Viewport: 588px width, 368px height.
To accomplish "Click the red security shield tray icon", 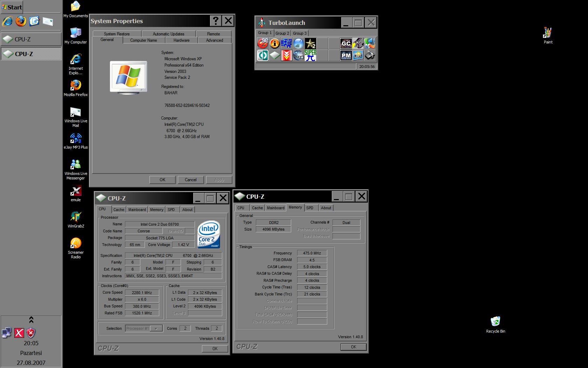I will (31, 333).
